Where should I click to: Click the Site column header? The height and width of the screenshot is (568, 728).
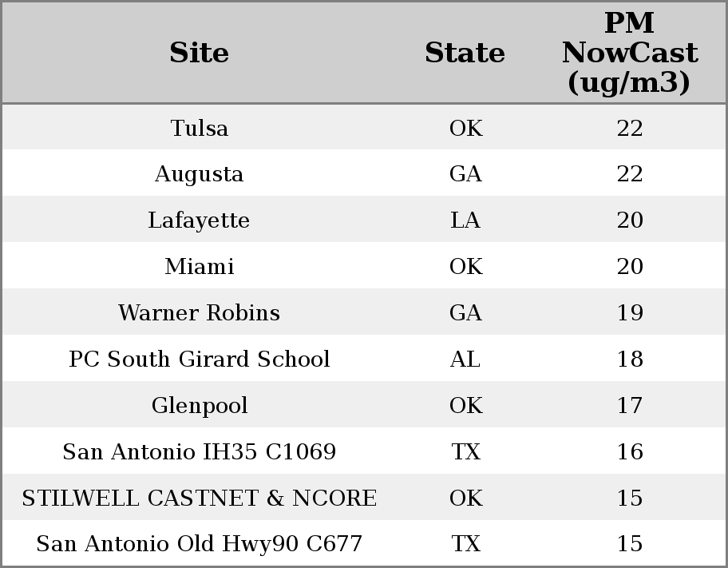tap(200, 53)
